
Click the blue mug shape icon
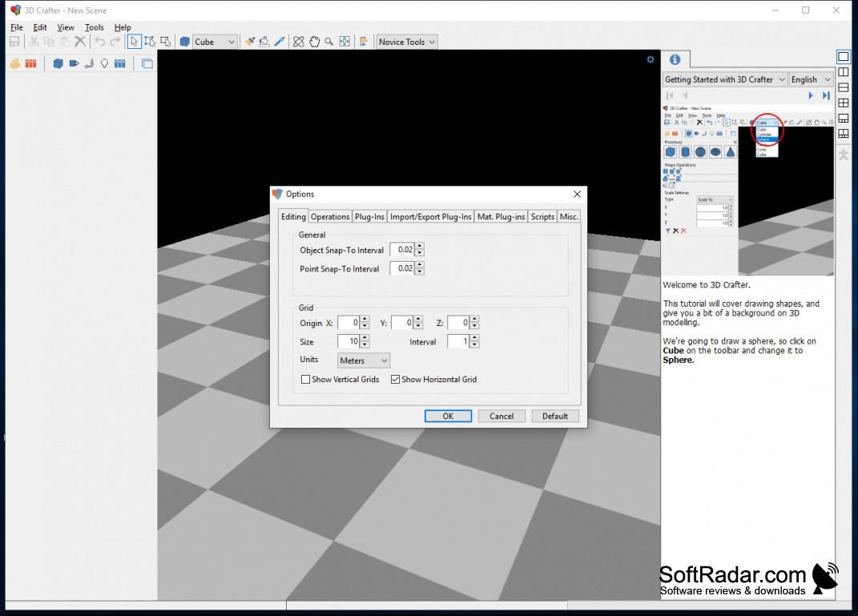tap(74, 63)
